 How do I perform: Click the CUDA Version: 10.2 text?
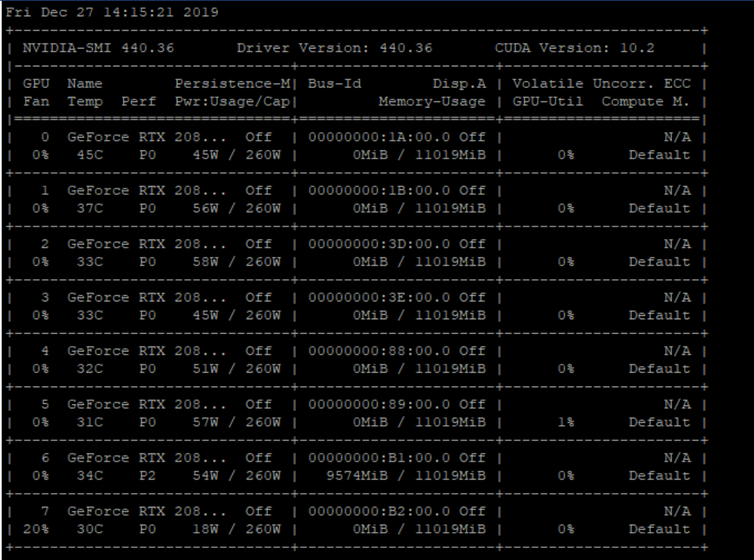575,48
